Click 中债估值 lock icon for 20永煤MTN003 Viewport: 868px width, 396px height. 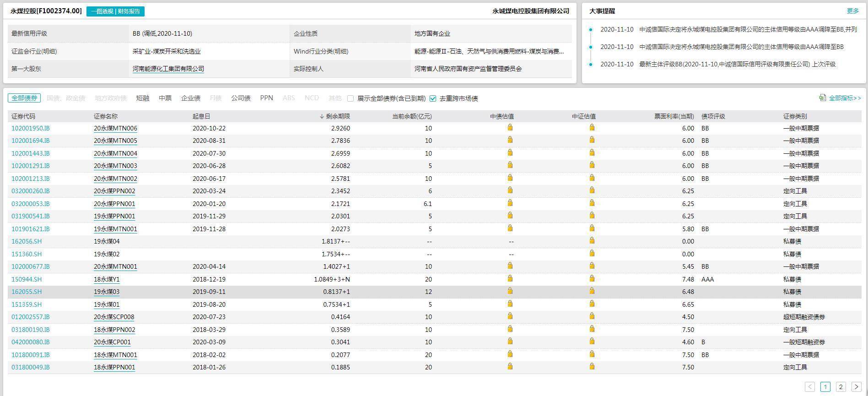510,165
